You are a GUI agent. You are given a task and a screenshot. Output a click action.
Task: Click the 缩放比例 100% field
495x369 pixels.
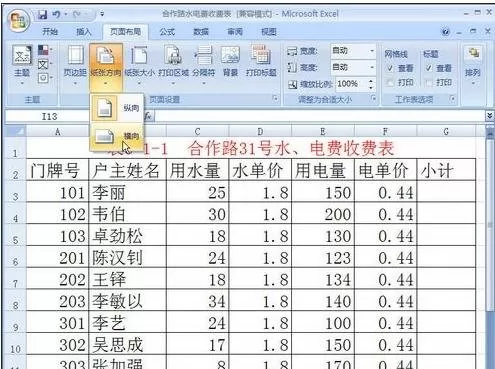351,84
